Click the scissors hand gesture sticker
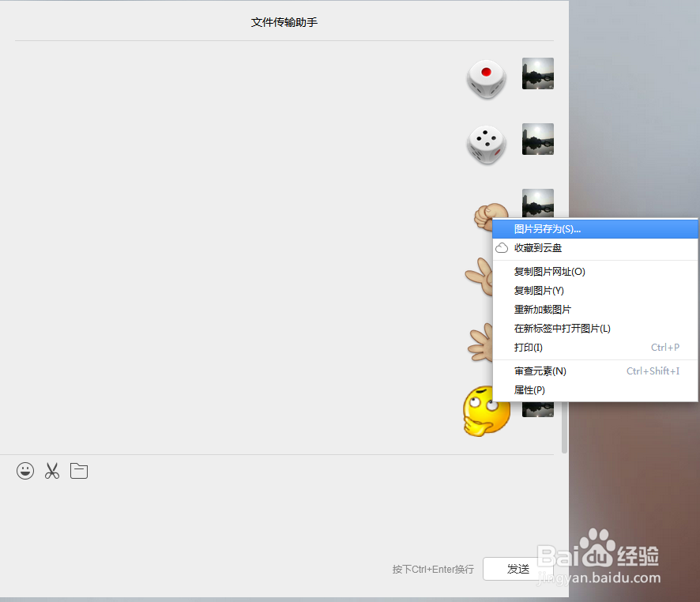Screen dimensions: 700x602 (479, 277)
